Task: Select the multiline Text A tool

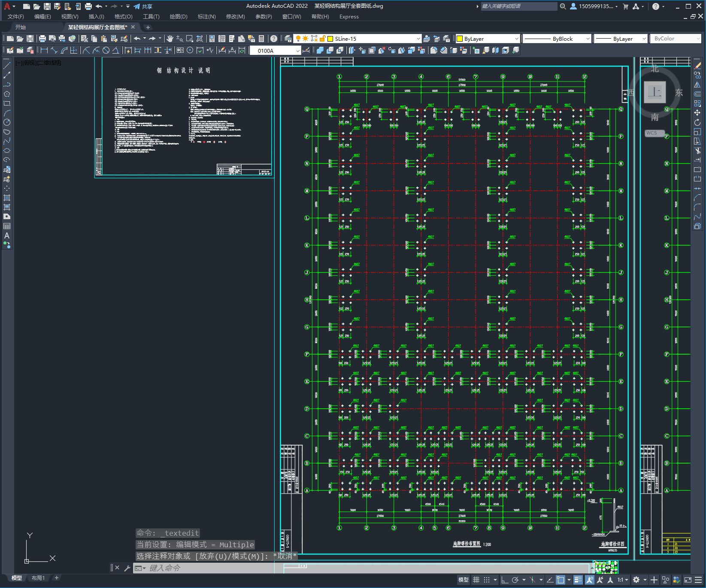Action: click(x=7, y=235)
